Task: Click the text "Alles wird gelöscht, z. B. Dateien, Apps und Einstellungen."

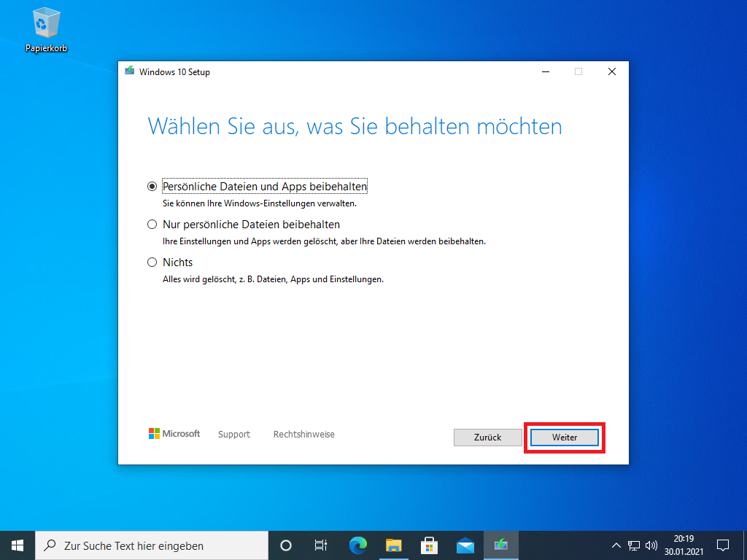Action: pos(273,279)
